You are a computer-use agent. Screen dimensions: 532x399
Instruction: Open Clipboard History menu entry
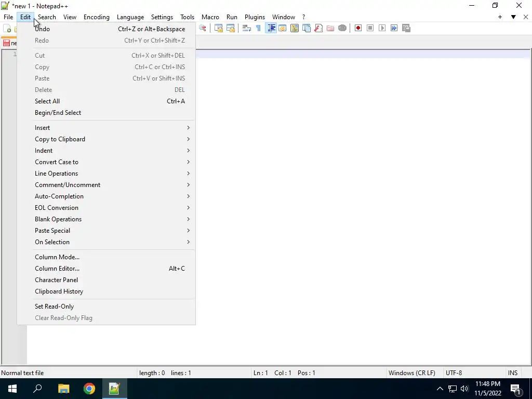click(106, 291)
